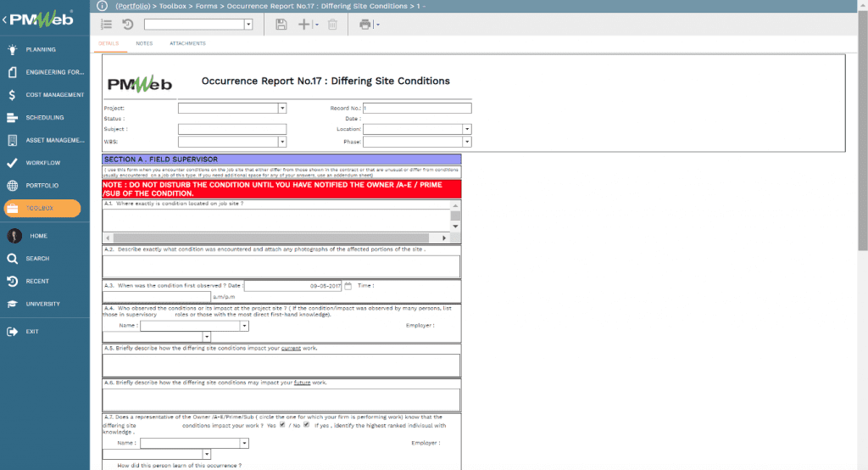Open the A.4 Name dropdown
The image size is (868, 470).
[x=244, y=326]
